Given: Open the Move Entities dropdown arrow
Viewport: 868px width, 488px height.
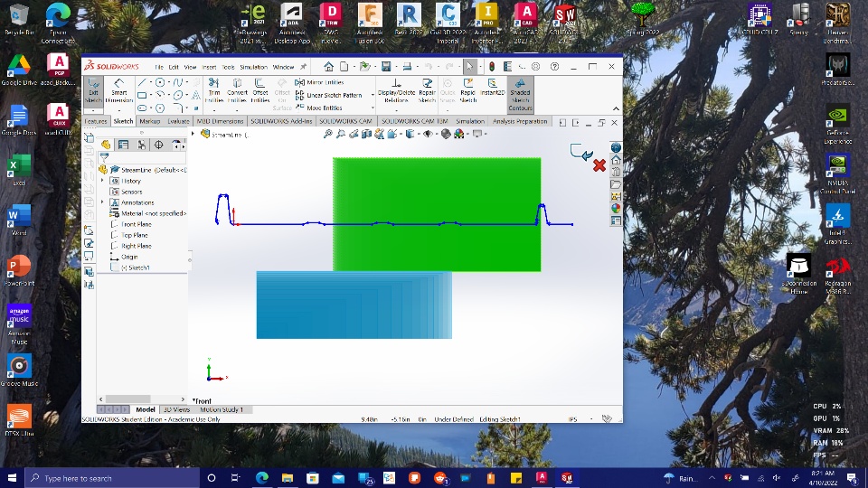Looking at the screenshot, I should point(373,108).
